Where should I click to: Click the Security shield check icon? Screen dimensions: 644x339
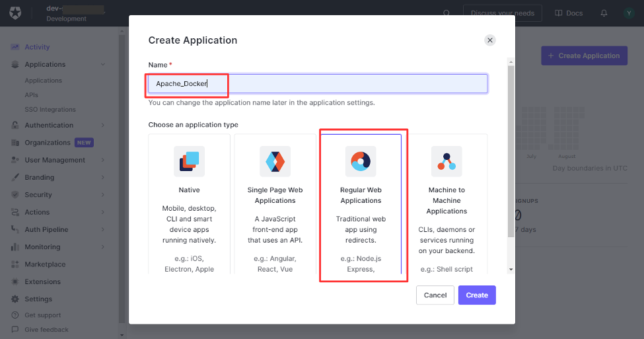(x=15, y=195)
